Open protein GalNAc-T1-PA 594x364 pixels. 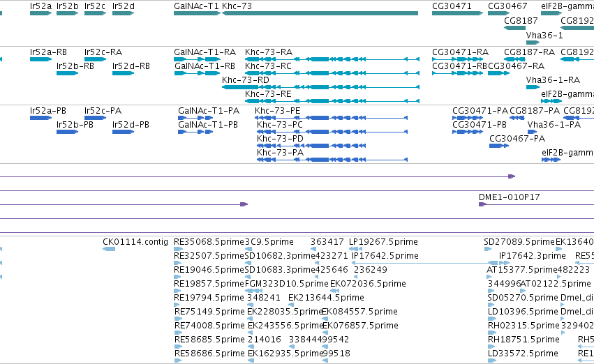click(x=209, y=110)
